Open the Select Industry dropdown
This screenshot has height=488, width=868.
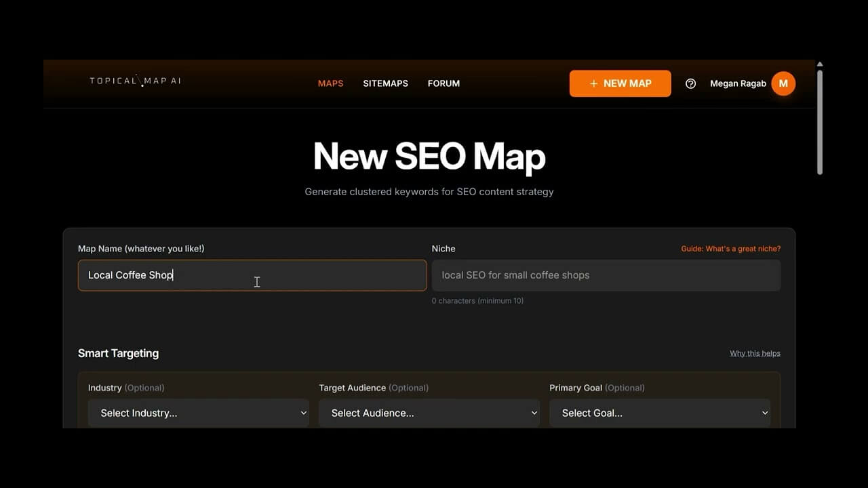pyautogui.click(x=198, y=413)
